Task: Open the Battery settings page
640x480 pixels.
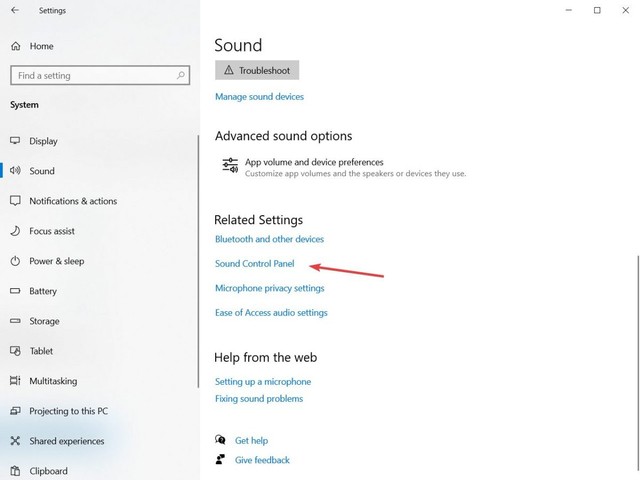Action: 43,291
